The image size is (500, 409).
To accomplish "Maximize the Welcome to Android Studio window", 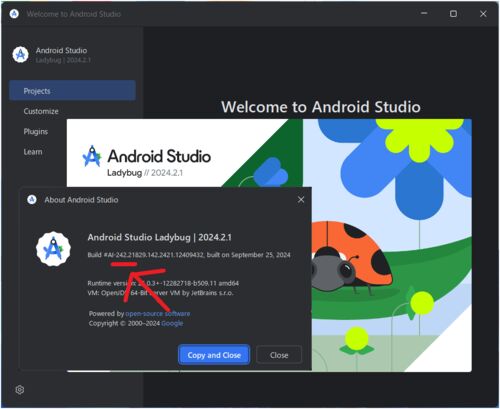I will pyautogui.click(x=453, y=14).
